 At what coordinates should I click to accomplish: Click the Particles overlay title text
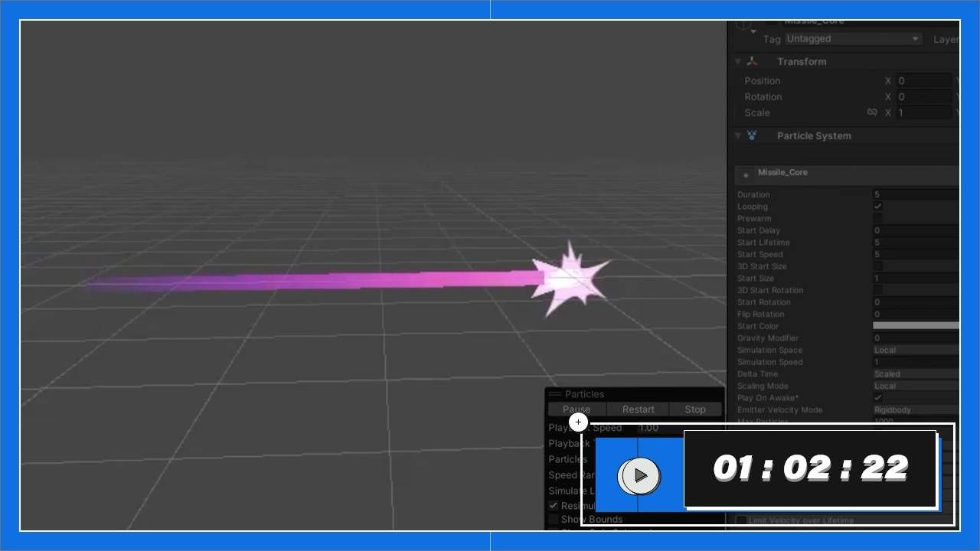585,394
